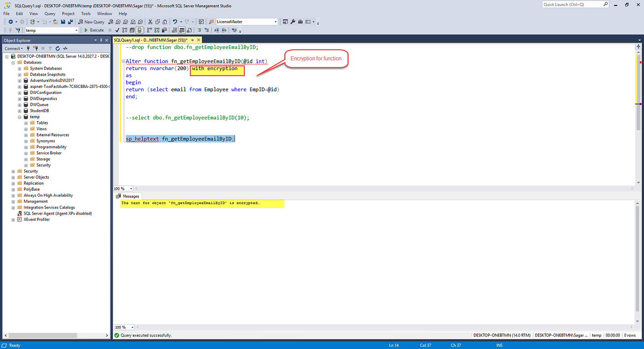This screenshot has height=349, width=644.
Task: Disconnect the selected server in Object Explorer
Action: tap(36, 48)
